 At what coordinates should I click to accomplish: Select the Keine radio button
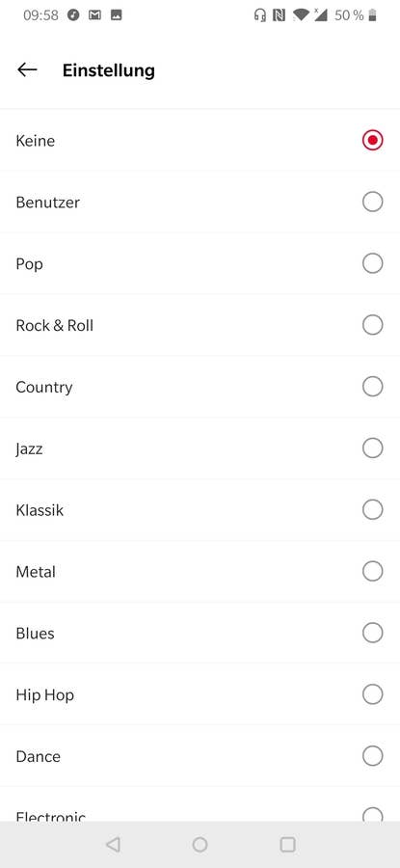point(372,141)
